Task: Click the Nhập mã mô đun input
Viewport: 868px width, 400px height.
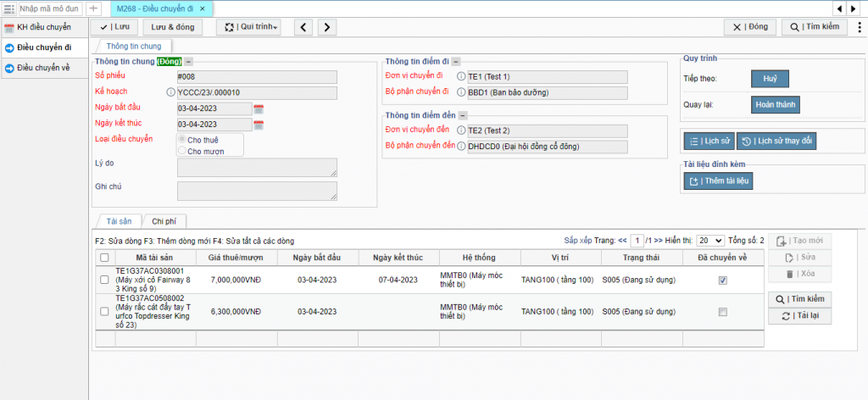Action: pos(50,8)
